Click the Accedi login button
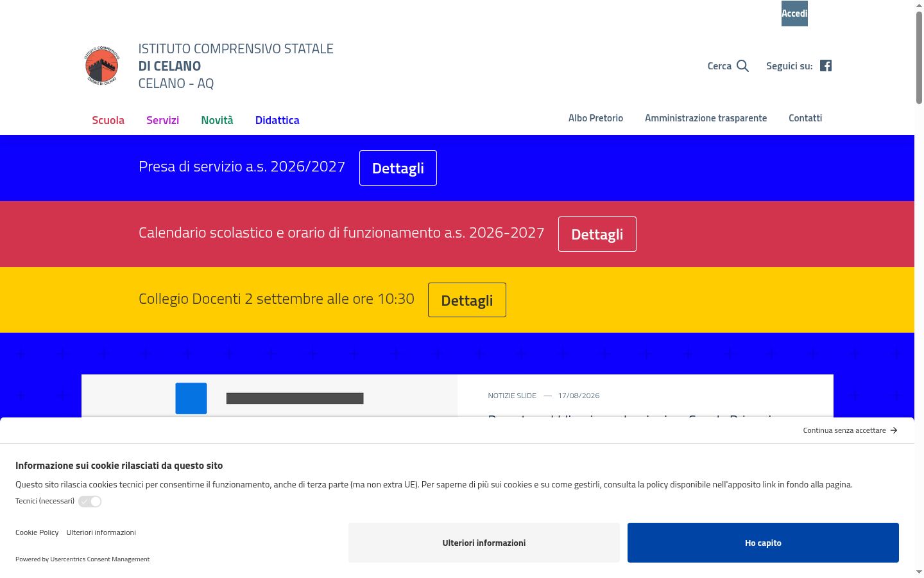Viewport: 924px width, 578px height. click(x=794, y=13)
